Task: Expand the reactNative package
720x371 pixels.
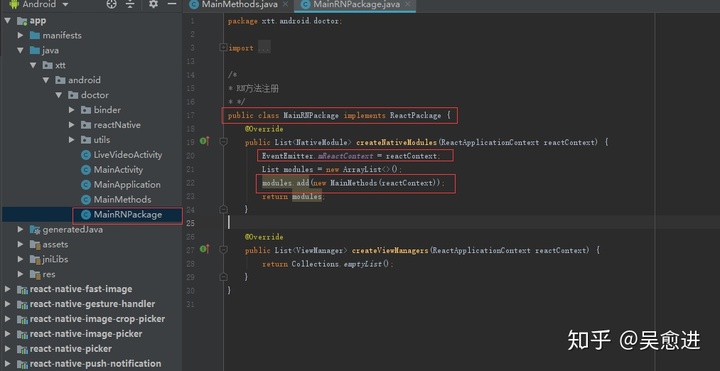Action: coord(72,125)
